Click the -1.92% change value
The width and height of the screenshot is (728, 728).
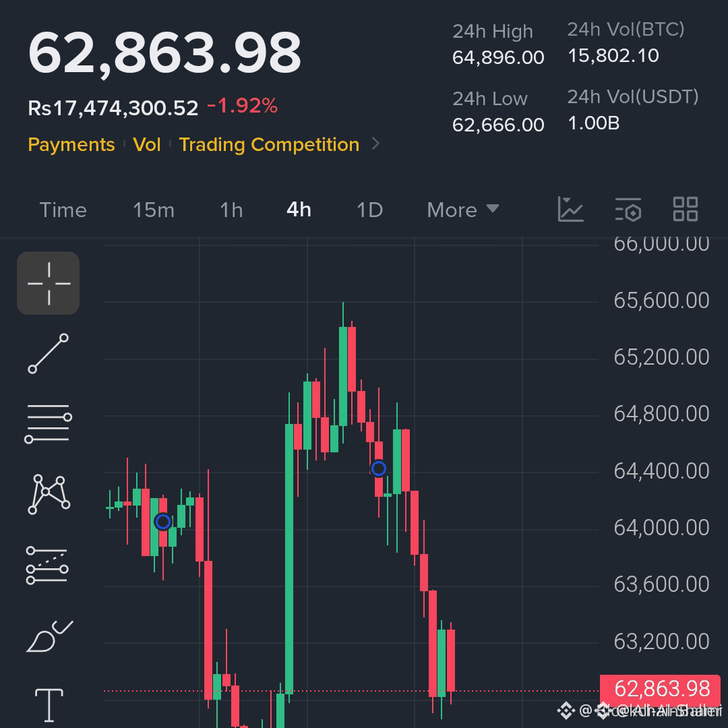(243, 106)
